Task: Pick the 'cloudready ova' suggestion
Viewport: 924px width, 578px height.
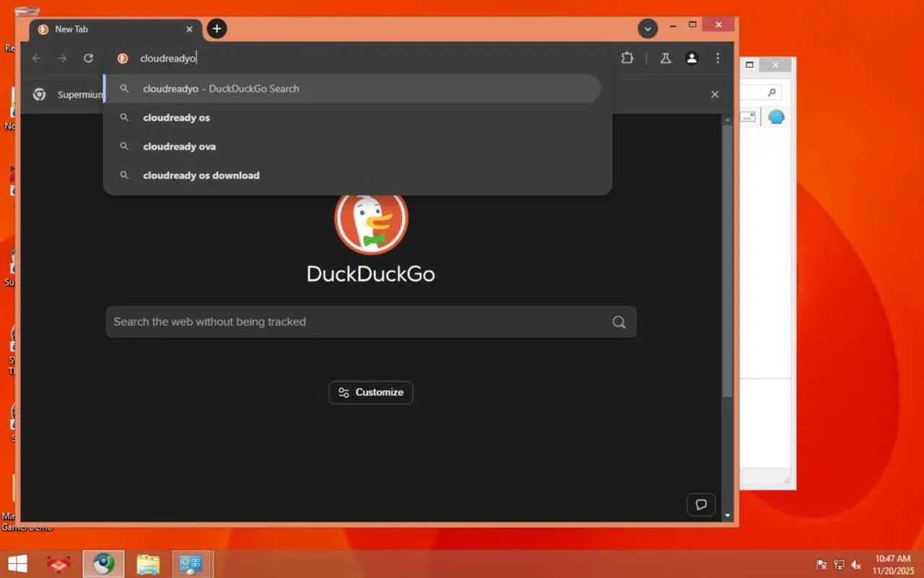Action: coord(354,147)
